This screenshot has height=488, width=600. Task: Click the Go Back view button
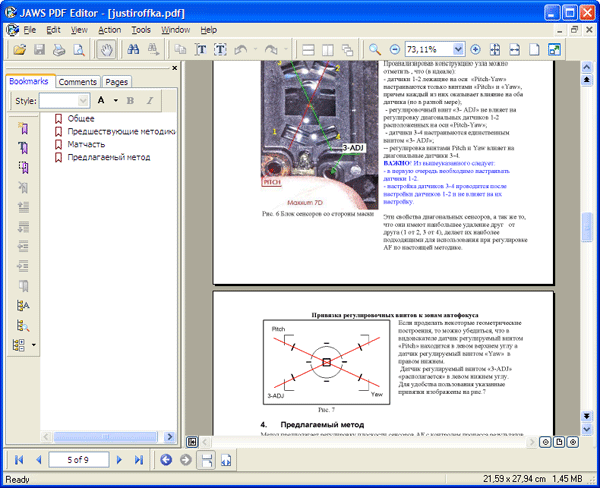[166, 459]
